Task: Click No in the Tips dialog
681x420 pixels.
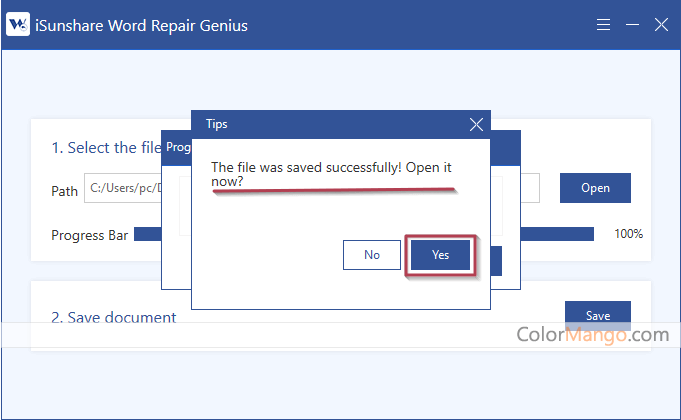Action: pyautogui.click(x=371, y=255)
